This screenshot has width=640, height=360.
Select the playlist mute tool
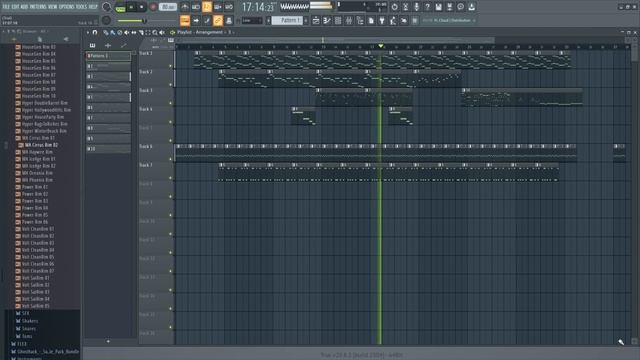tap(127, 32)
